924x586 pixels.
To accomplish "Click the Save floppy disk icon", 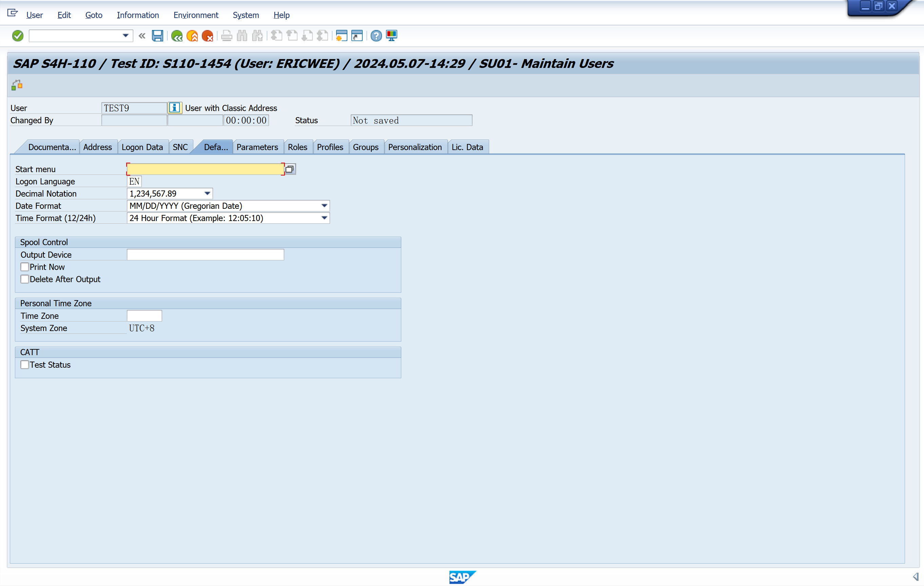I will 157,36.
